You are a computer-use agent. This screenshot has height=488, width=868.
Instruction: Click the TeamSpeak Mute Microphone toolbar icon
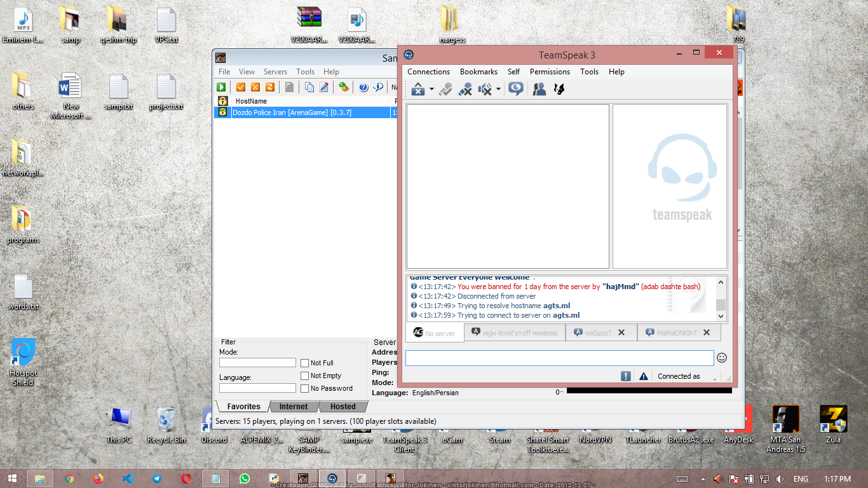(465, 89)
